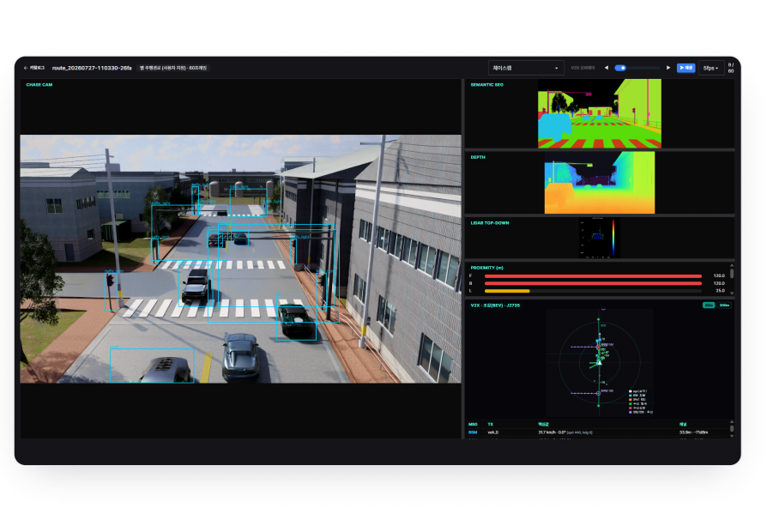Viewport: 767px width, 532px height.
Task: Click the front proximity bar F
Action: coord(593,276)
